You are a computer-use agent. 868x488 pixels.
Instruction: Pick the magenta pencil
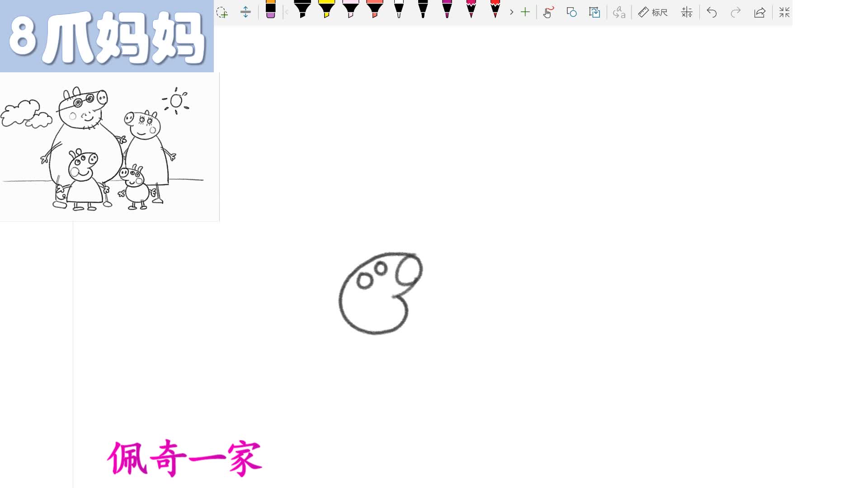471,9
